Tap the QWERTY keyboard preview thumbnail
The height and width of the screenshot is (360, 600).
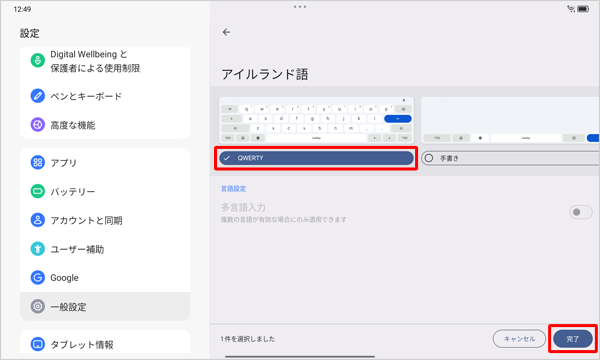[316, 120]
